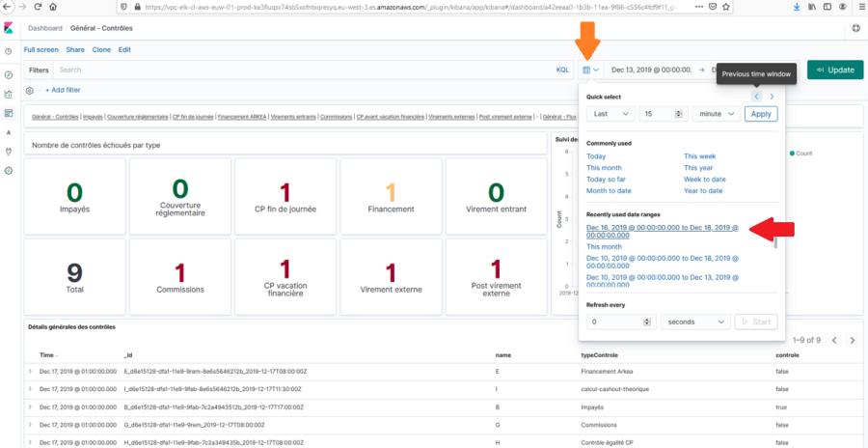Open the help icon in the top-right header
Screen dimensions: 868x448
(x=855, y=28)
